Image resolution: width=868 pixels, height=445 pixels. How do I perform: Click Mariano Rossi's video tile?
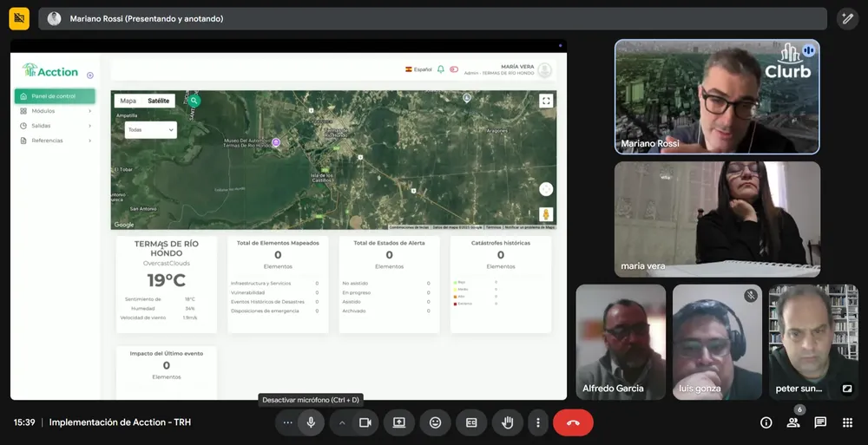tap(717, 97)
